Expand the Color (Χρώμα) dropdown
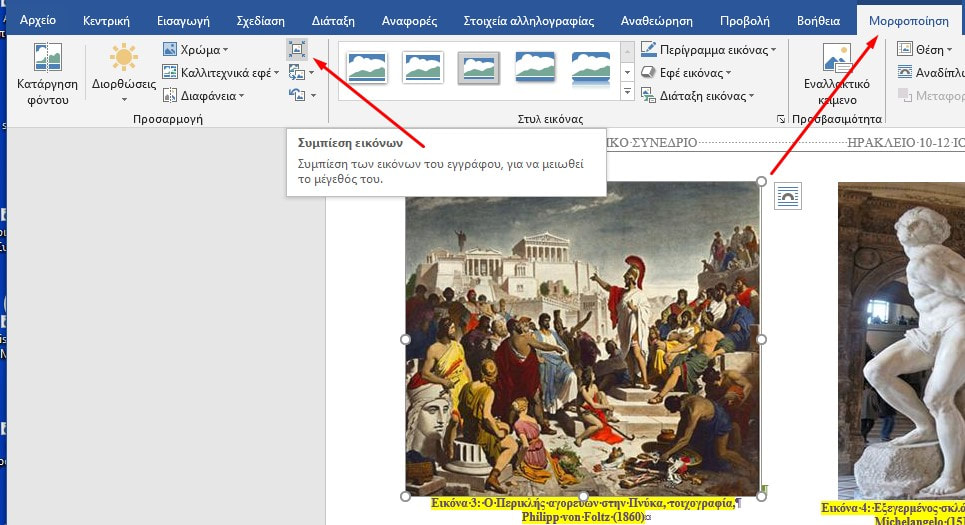Viewport: 965px width, 525px height. click(196, 49)
